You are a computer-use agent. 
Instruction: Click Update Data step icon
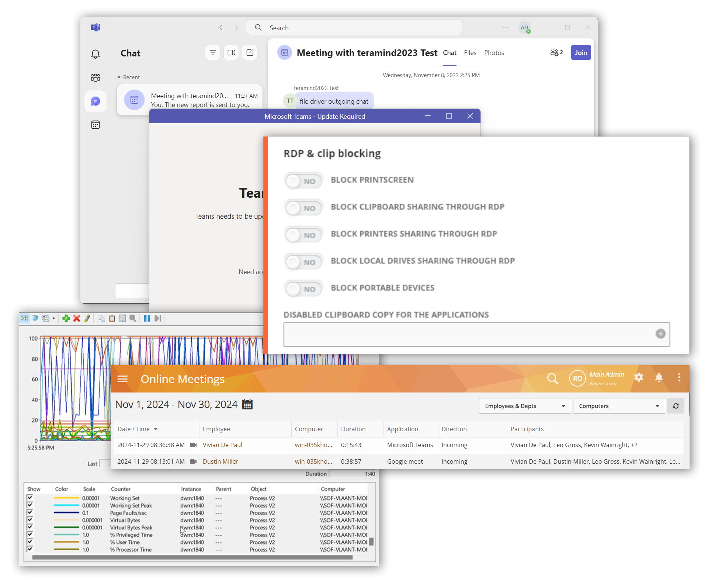pos(158,318)
